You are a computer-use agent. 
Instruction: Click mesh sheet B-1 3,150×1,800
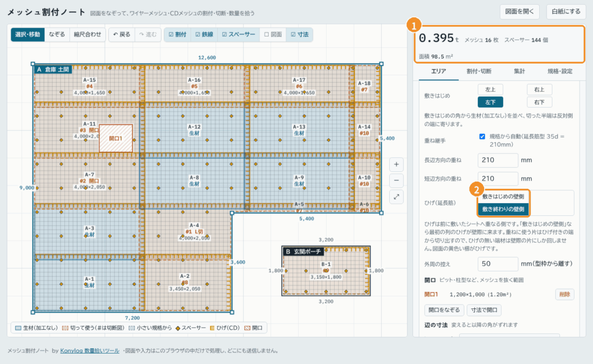[325, 271]
